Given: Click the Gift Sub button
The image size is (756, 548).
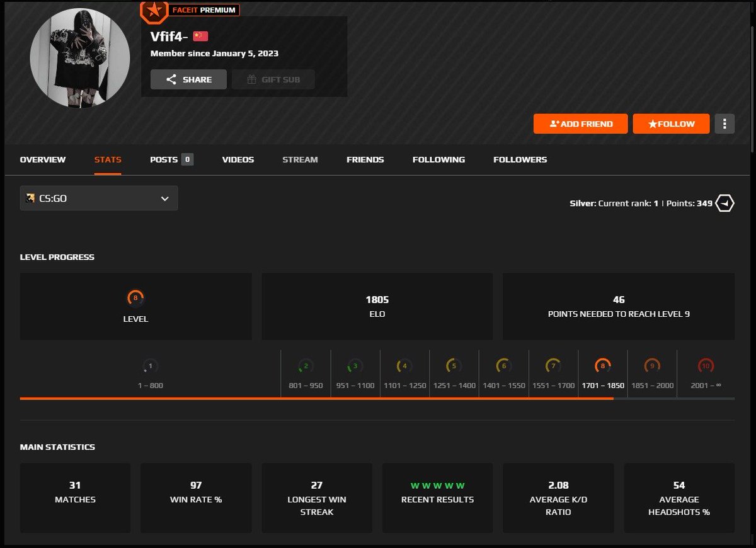Looking at the screenshot, I should pyautogui.click(x=273, y=79).
